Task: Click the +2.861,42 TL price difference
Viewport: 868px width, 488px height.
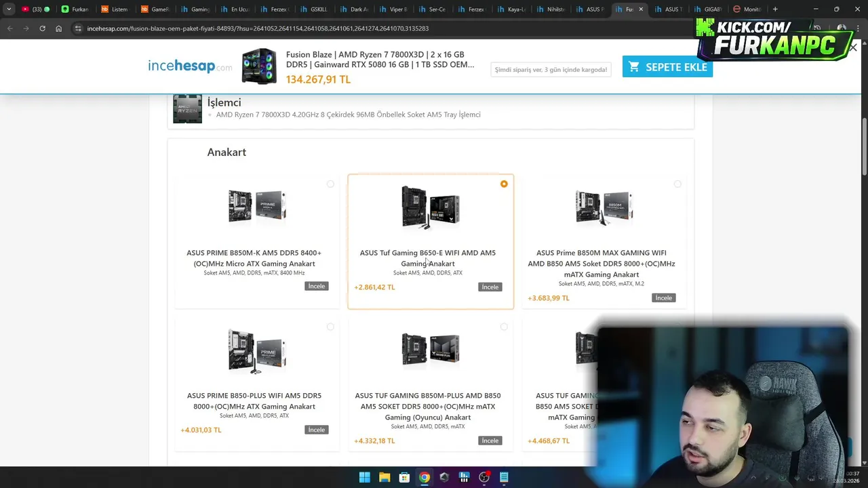Action: [374, 287]
